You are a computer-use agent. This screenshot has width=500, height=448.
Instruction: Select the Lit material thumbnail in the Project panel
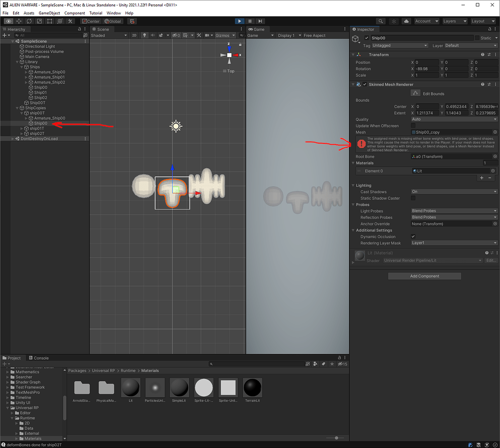tap(130, 388)
